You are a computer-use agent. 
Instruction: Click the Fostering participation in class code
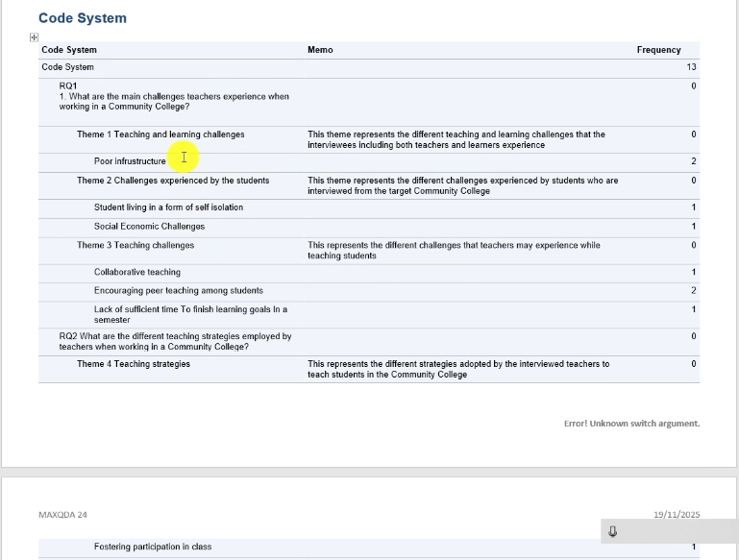tap(153, 547)
